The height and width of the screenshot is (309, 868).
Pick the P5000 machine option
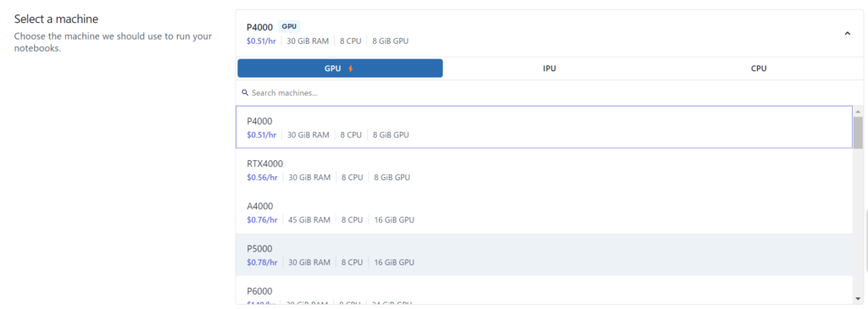tap(544, 255)
